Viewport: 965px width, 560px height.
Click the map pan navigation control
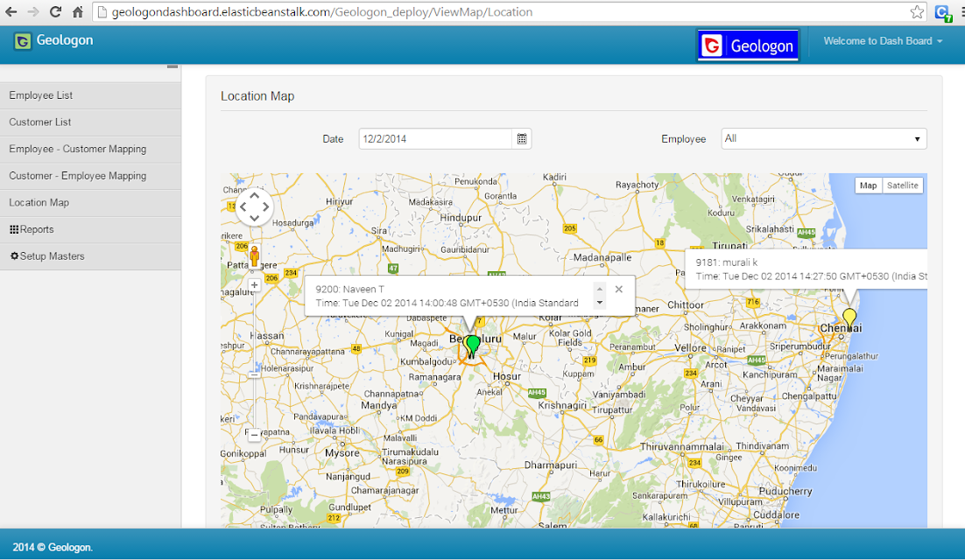click(x=254, y=207)
